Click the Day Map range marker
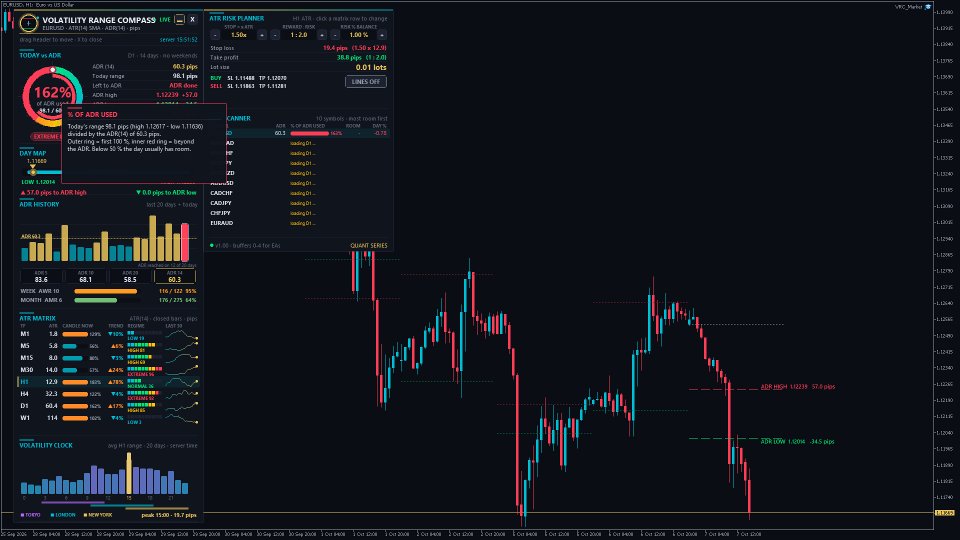Screen dimensions: 960x540 (32, 171)
